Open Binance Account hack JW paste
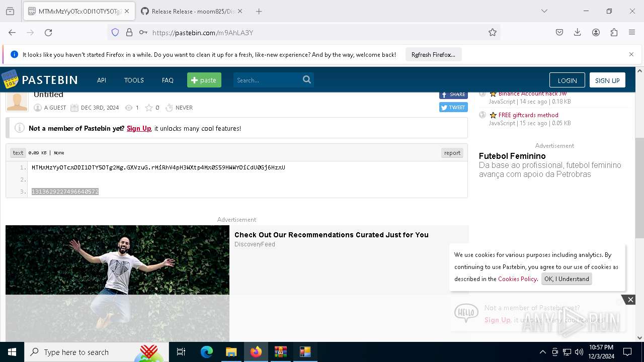644x362 pixels. [x=532, y=94]
